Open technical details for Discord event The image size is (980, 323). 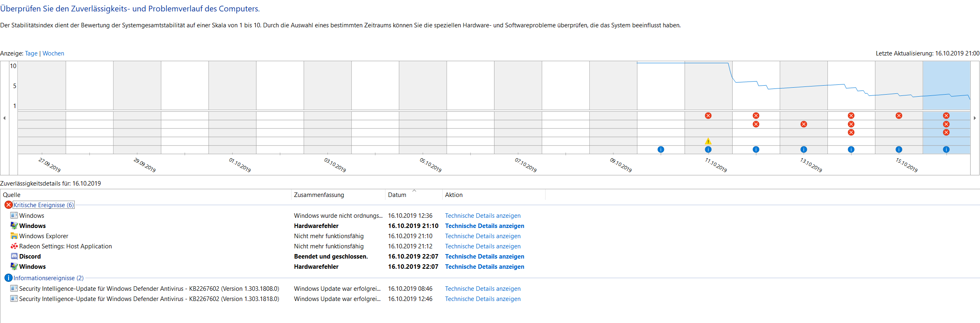click(485, 257)
